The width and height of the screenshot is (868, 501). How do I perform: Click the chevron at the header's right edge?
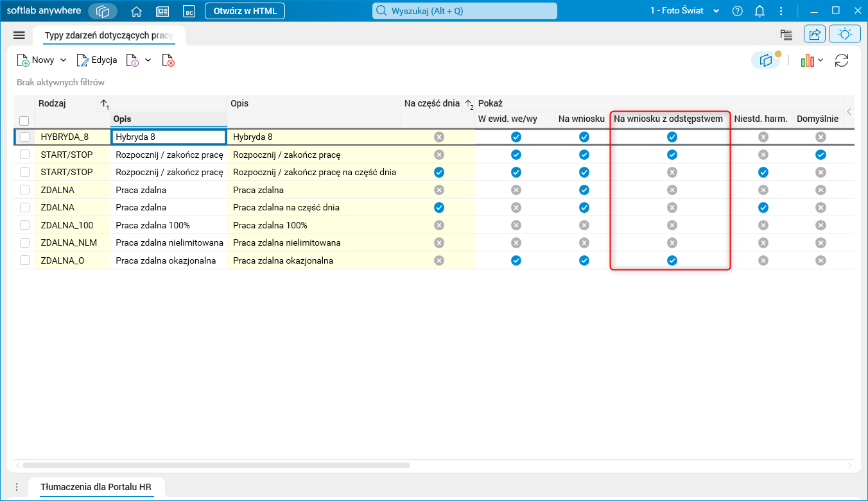coord(849,112)
